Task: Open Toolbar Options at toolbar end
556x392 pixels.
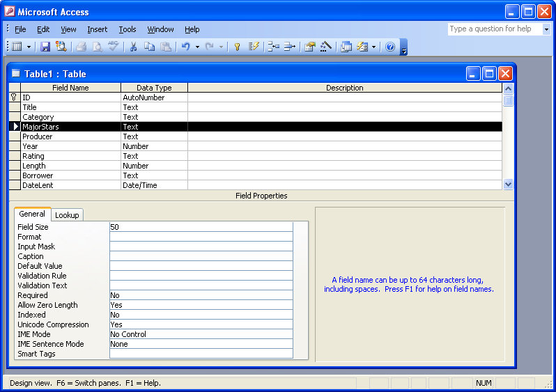Action: click(x=404, y=47)
